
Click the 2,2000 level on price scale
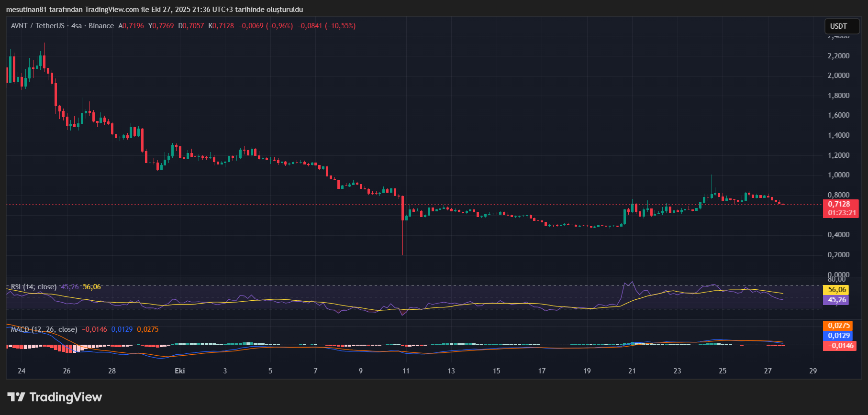point(838,56)
